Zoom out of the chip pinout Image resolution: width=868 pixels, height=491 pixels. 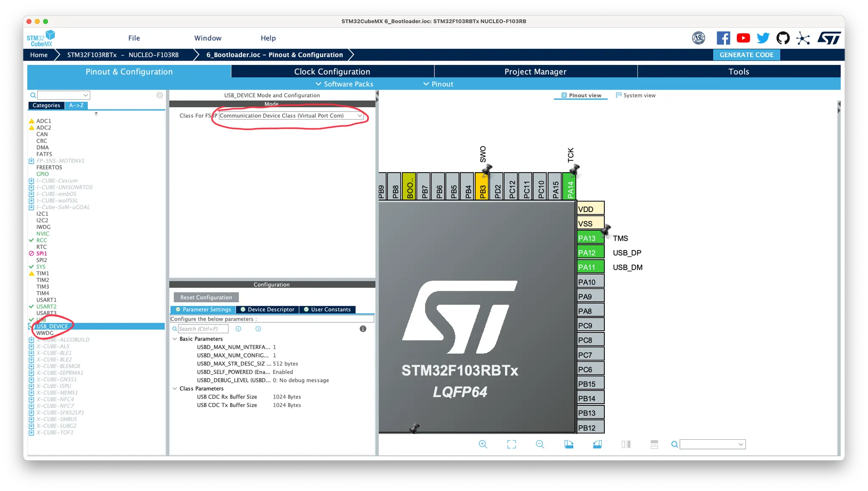coord(540,444)
